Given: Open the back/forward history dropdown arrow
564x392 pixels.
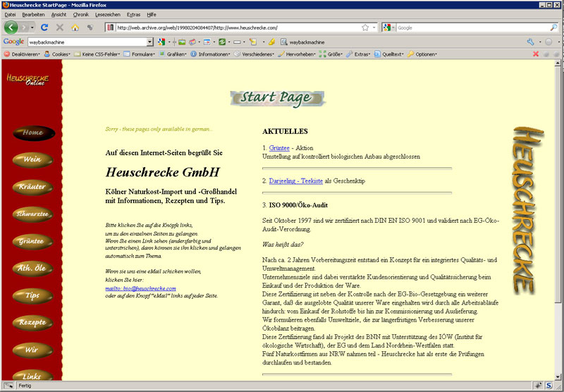Looking at the screenshot, I should (x=32, y=27).
